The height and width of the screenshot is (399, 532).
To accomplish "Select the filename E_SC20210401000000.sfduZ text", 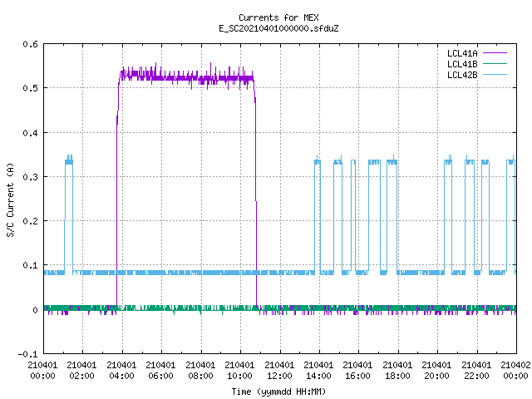I will coord(278,28).
